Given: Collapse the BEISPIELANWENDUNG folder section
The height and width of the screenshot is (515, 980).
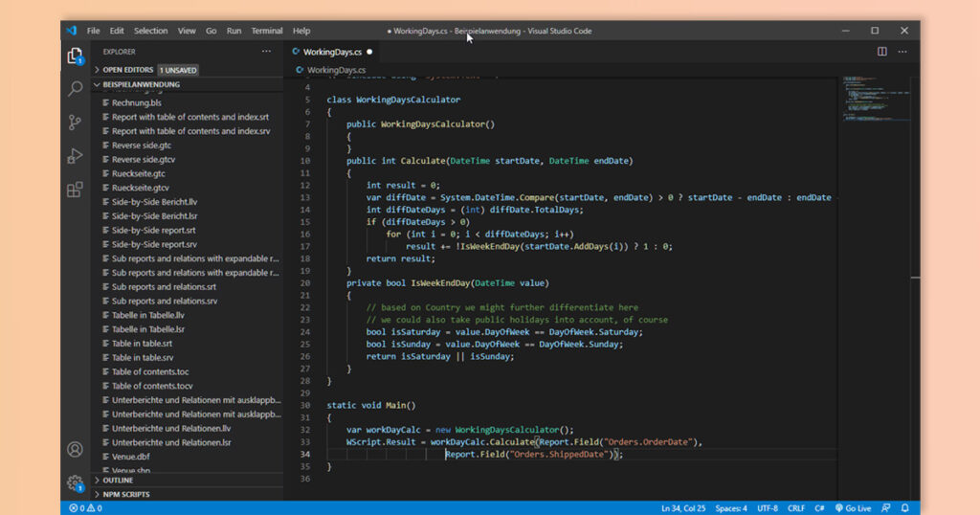Looking at the screenshot, I should 141,84.
